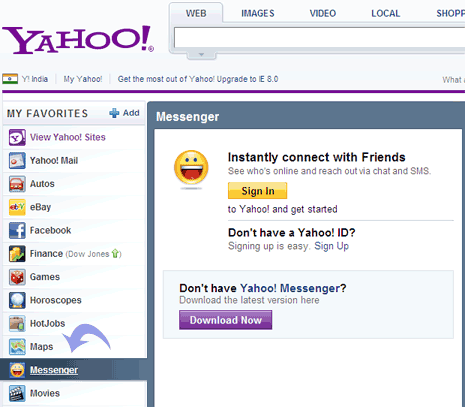Click the Add favorites link text
465x407 pixels.
(x=131, y=113)
